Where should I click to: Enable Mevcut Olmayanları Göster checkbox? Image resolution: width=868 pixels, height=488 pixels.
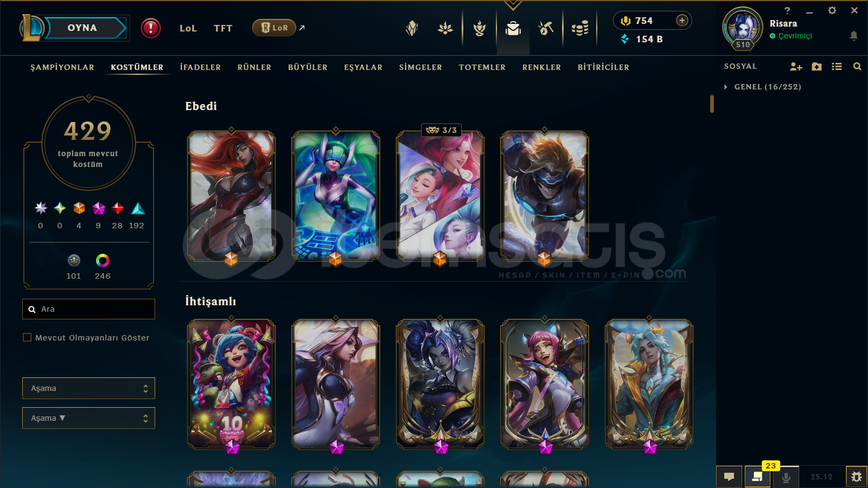coord(27,337)
